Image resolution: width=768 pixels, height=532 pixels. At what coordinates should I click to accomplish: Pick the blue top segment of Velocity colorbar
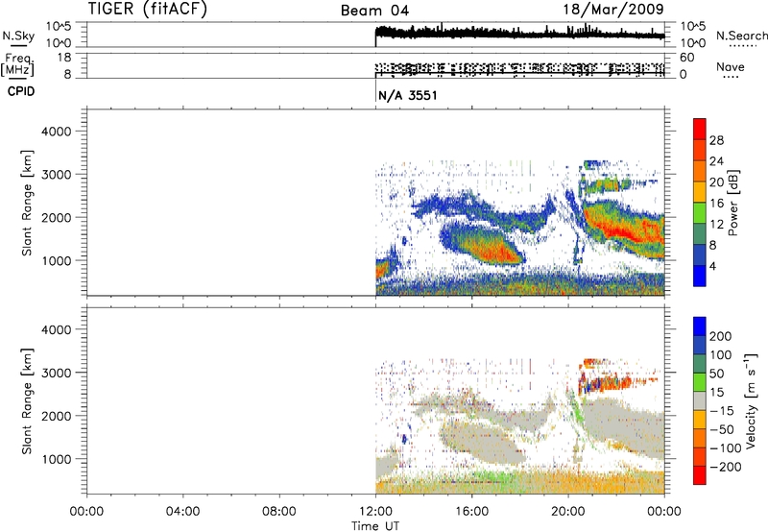(700, 326)
